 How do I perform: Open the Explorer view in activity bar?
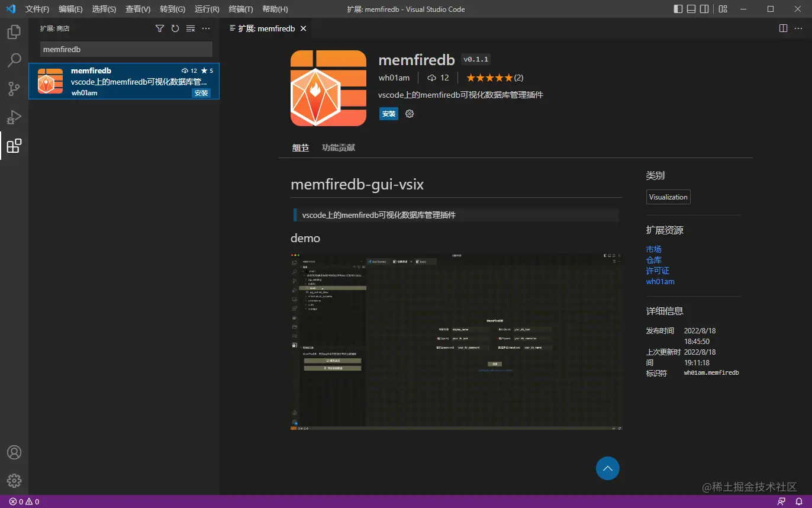(14, 32)
